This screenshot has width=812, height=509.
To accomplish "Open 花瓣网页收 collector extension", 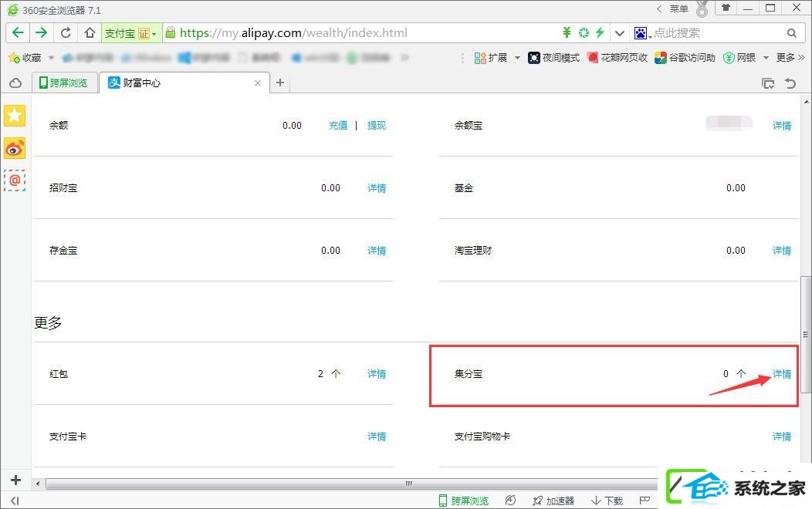I will pyautogui.click(x=617, y=57).
